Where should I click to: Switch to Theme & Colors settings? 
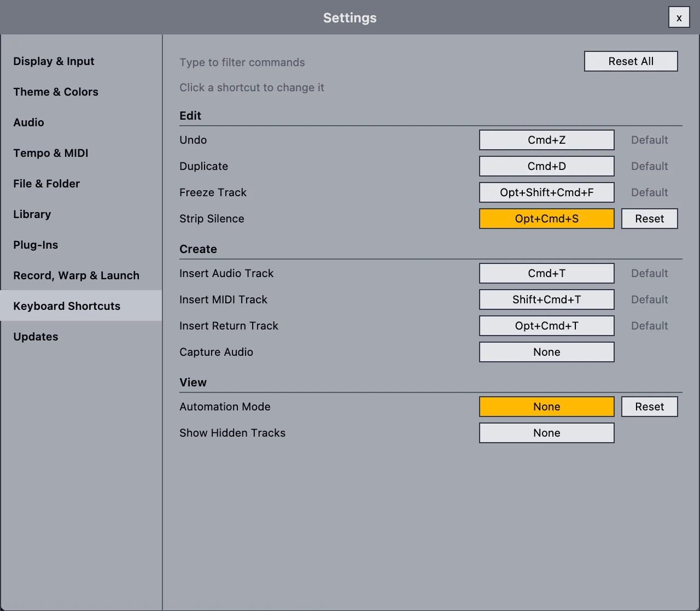[81, 92]
